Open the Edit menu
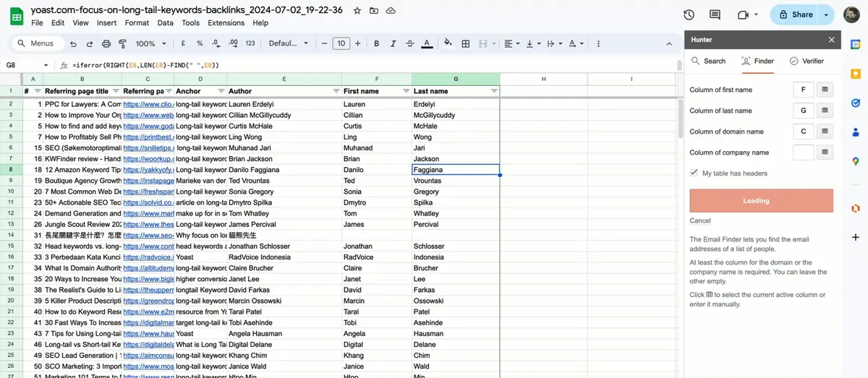 (x=58, y=22)
